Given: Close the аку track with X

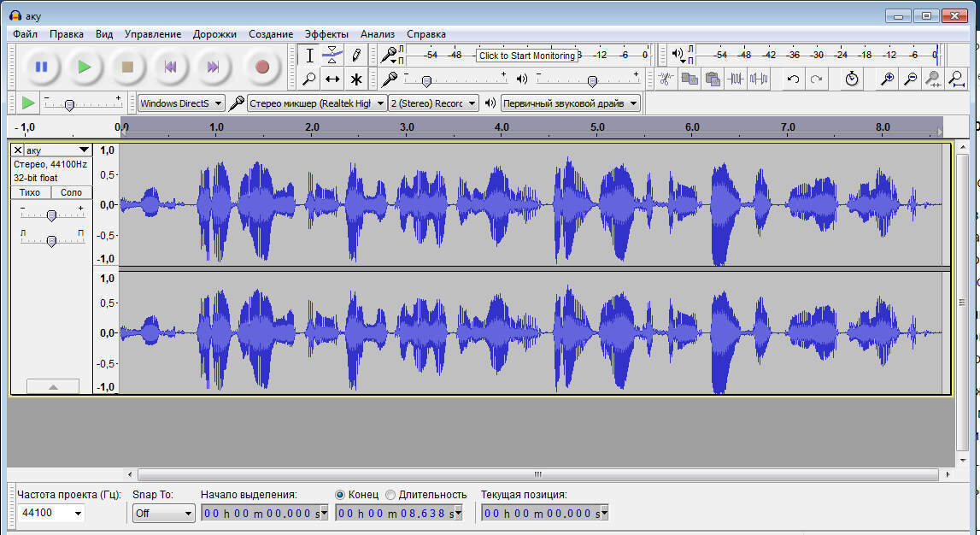Looking at the screenshot, I should pyautogui.click(x=17, y=150).
